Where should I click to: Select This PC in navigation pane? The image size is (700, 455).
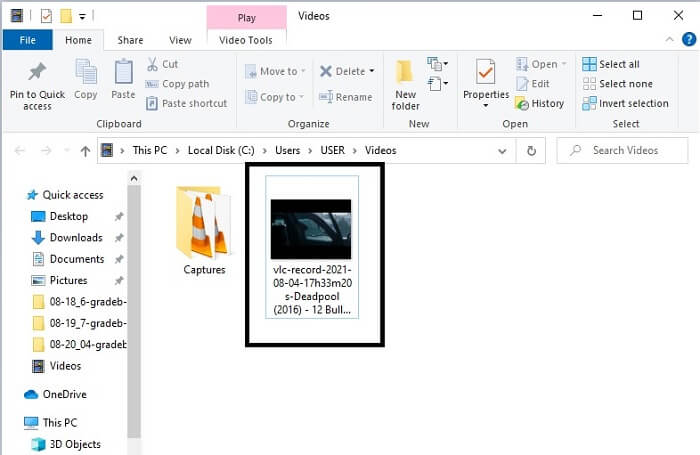point(50,423)
